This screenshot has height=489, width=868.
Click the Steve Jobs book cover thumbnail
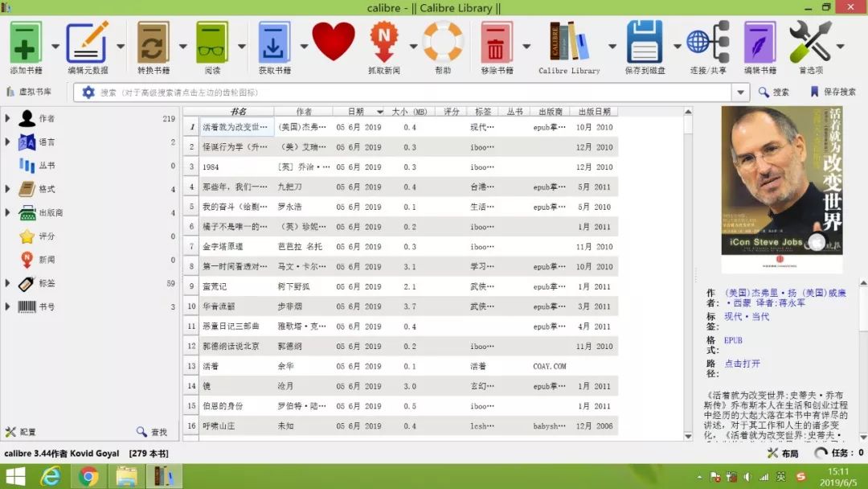pos(781,190)
